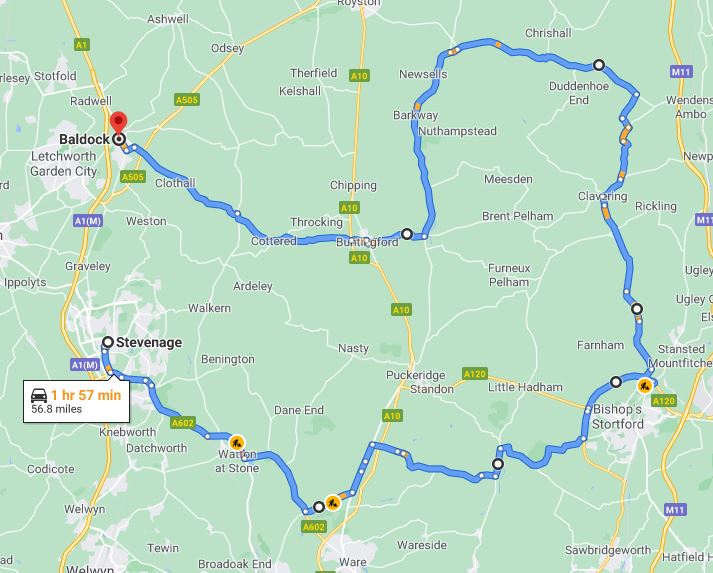Select the waypoint marker south of Clavering route
The image size is (713, 573).
(637, 309)
